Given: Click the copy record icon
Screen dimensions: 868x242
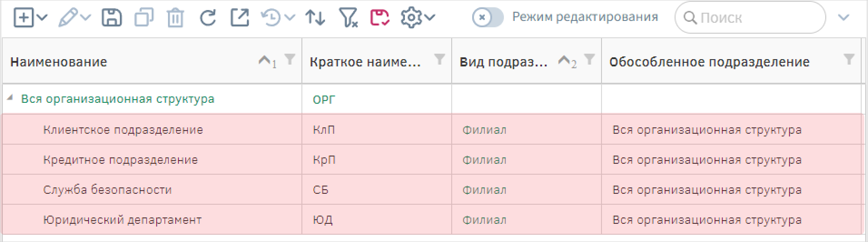Looking at the screenshot, I should [144, 18].
